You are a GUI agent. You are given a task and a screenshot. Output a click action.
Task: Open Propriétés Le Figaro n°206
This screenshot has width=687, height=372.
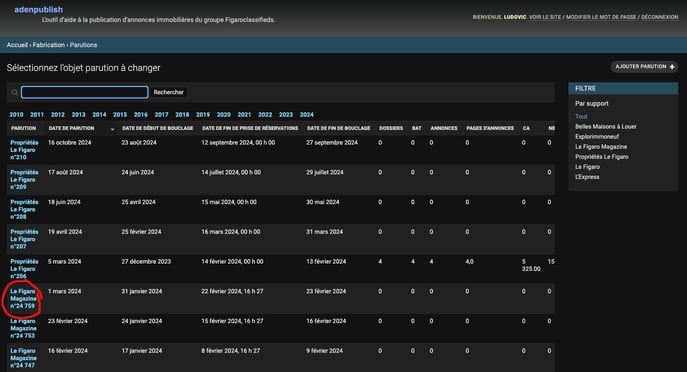click(24, 269)
